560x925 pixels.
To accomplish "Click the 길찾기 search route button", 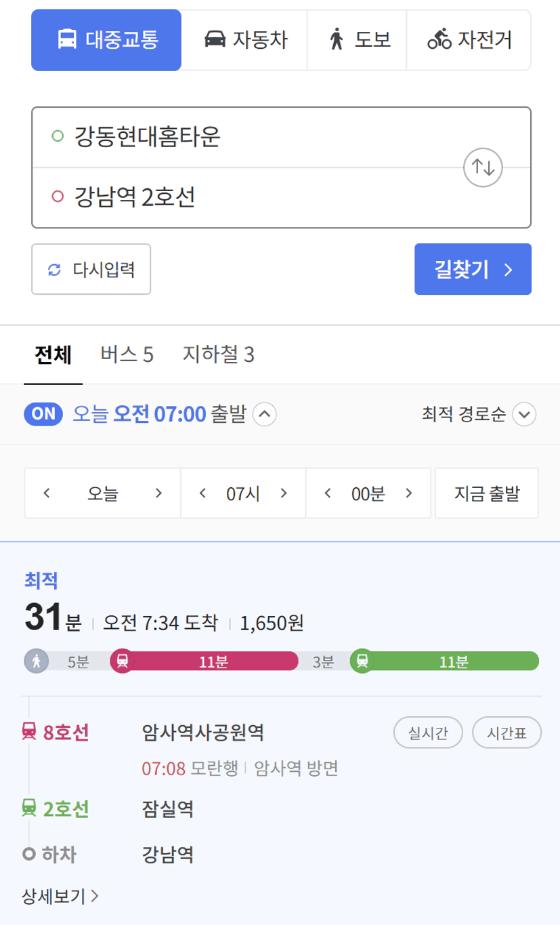I will click(x=473, y=269).
